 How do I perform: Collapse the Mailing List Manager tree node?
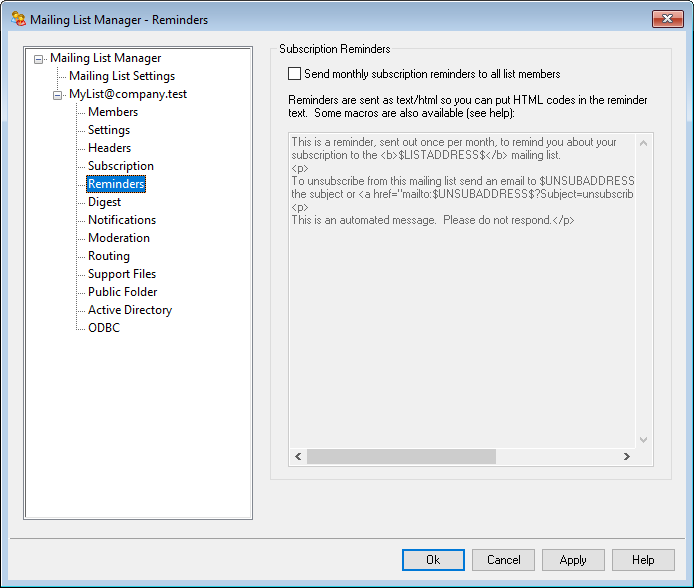click(38, 59)
